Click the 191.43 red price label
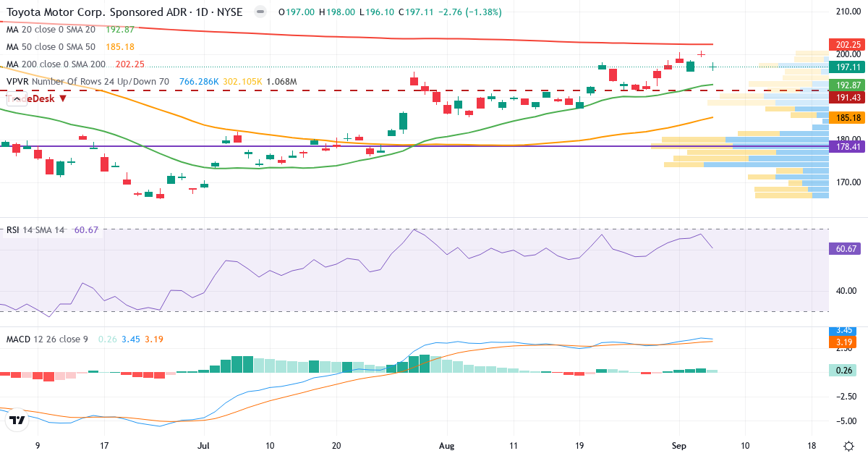 (x=847, y=97)
